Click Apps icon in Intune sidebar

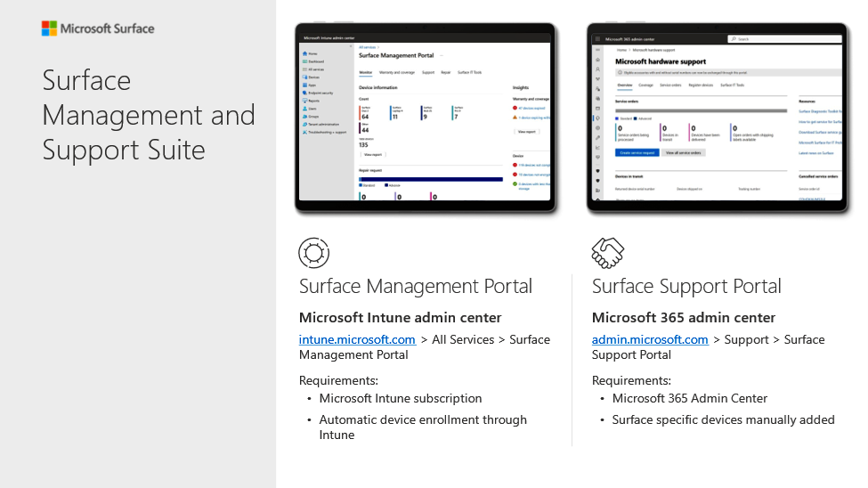click(x=304, y=85)
